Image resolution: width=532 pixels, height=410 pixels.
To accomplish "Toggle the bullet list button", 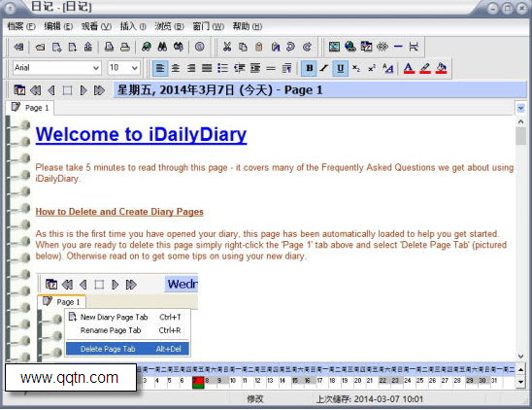I will tap(222, 68).
